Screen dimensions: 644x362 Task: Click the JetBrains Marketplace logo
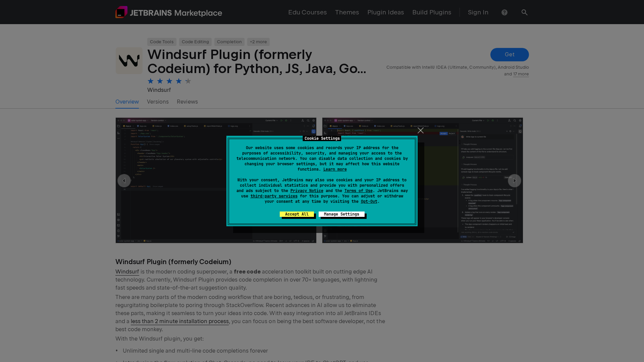[168, 12]
